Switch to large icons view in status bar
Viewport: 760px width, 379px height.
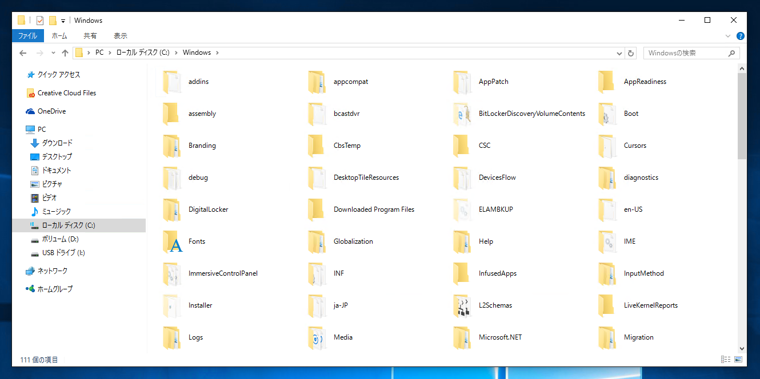pyautogui.click(x=738, y=360)
